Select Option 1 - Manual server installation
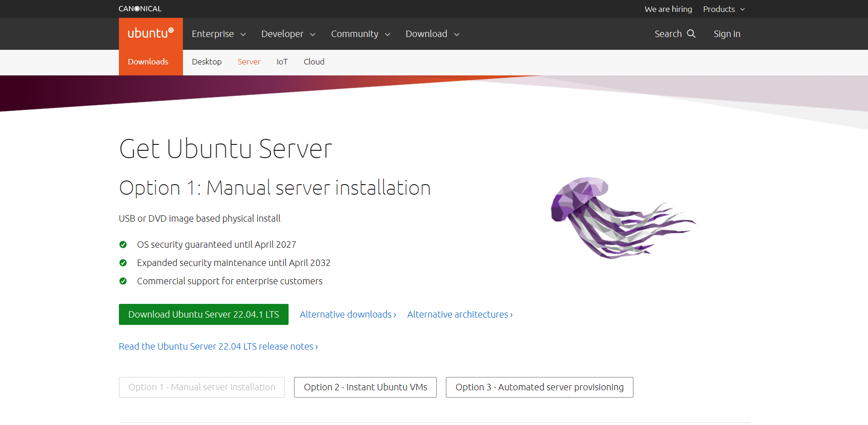Image resolution: width=868 pixels, height=425 pixels. coord(201,387)
